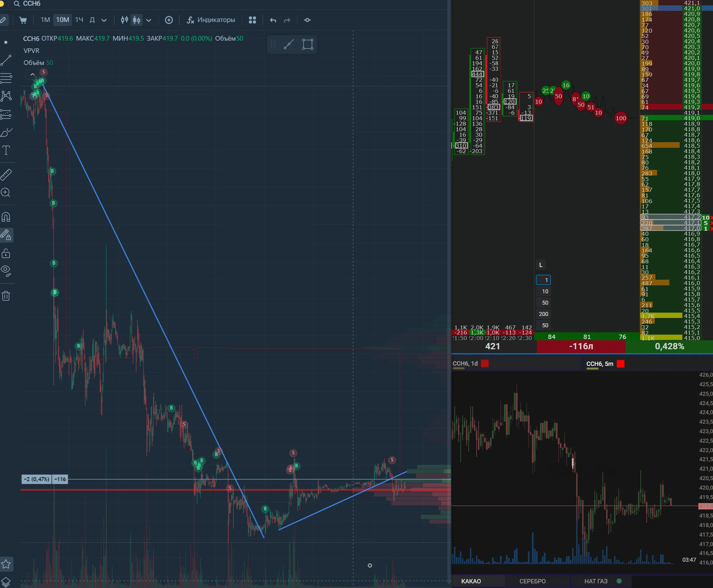This screenshot has height=588, width=713.
Task: Click the lot quantity field showing 1
Action: 543,280
